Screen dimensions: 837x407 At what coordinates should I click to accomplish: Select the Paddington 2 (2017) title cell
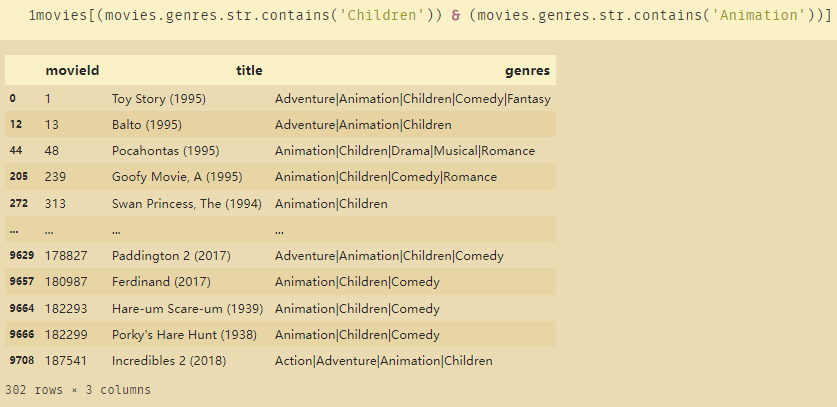point(171,256)
